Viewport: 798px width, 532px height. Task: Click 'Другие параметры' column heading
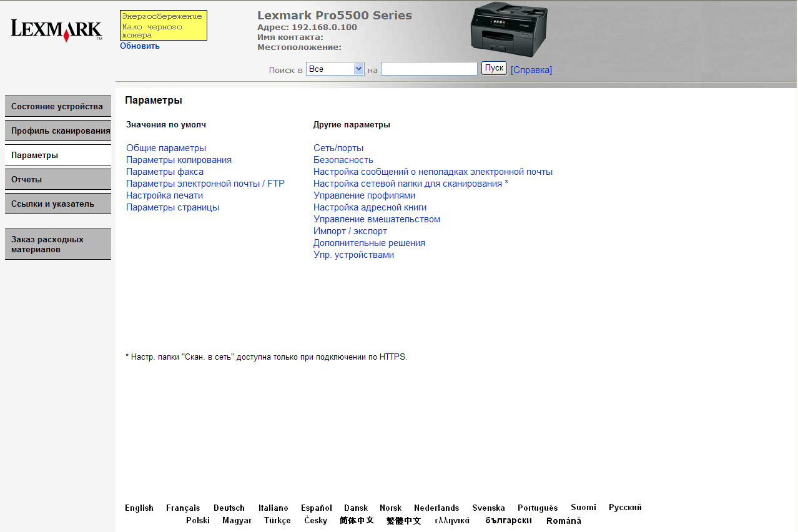tap(352, 124)
